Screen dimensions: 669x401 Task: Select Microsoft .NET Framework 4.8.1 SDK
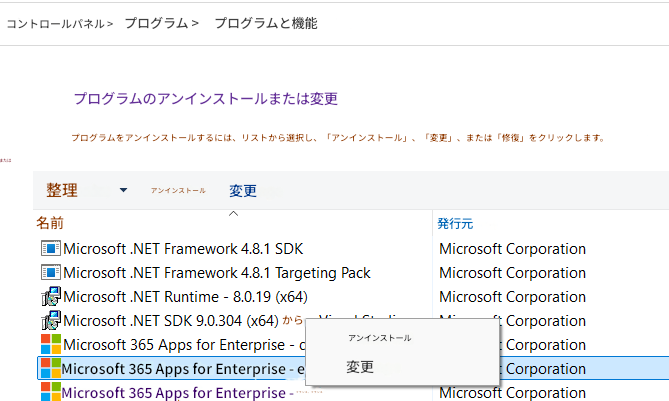coord(183,249)
